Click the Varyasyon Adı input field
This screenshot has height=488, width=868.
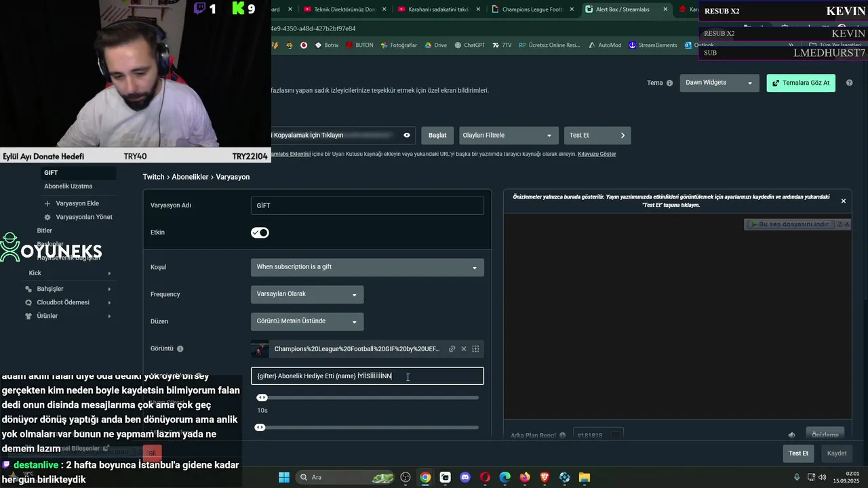point(367,205)
